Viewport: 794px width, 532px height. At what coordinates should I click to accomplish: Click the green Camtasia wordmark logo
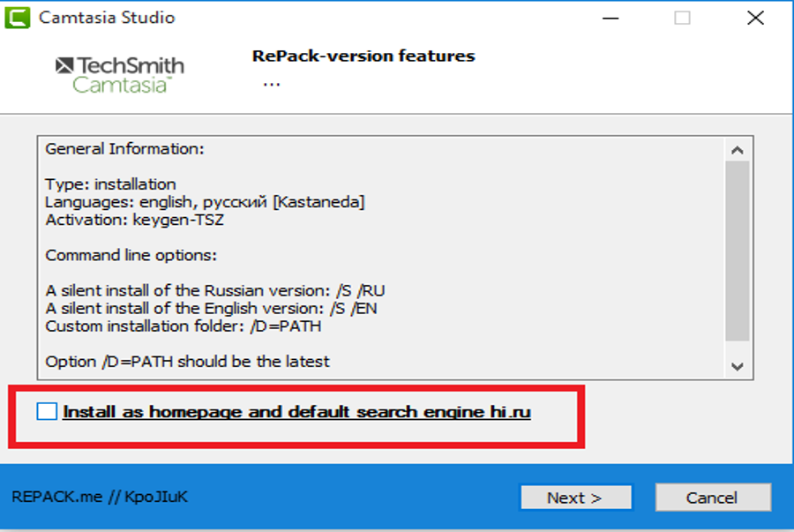click(x=122, y=85)
